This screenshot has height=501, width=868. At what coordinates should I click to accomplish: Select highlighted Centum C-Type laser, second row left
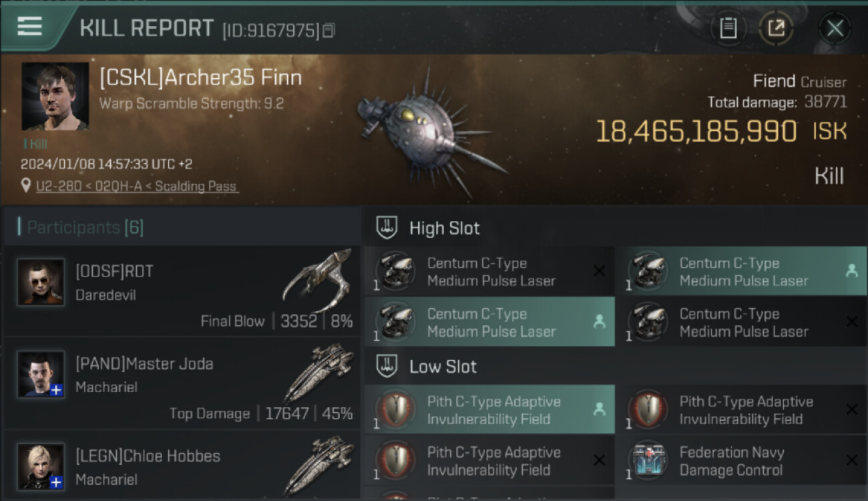pos(489,322)
